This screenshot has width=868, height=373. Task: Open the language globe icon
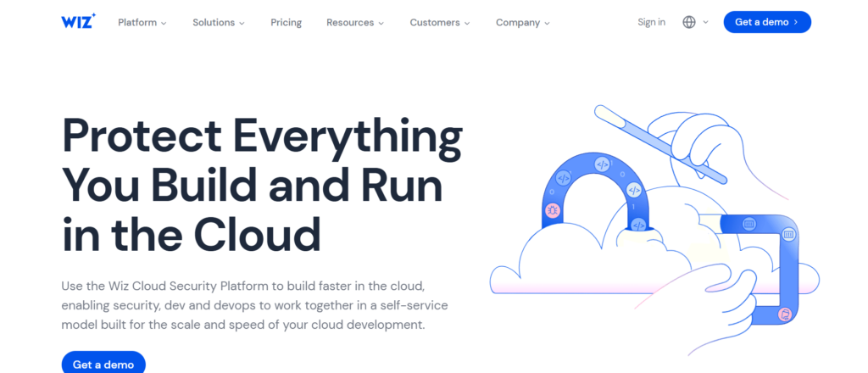[x=688, y=22]
